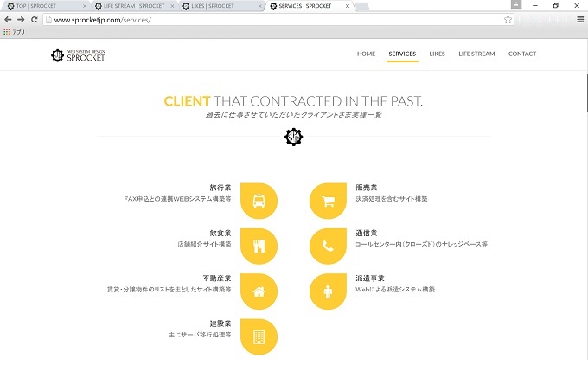This screenshot has height=365, width=588.
Task: Click the gear emblem below the heading
Action: pos(294,137)
